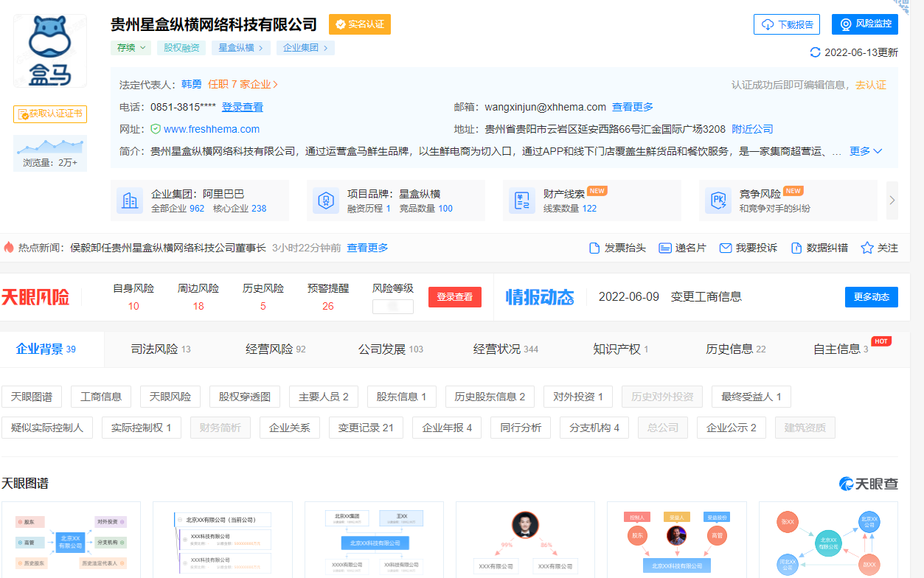Open the www.freshhema.com website link
Image resolution: width=924 pixels, height=578 pixels.
tap(211, 129)
